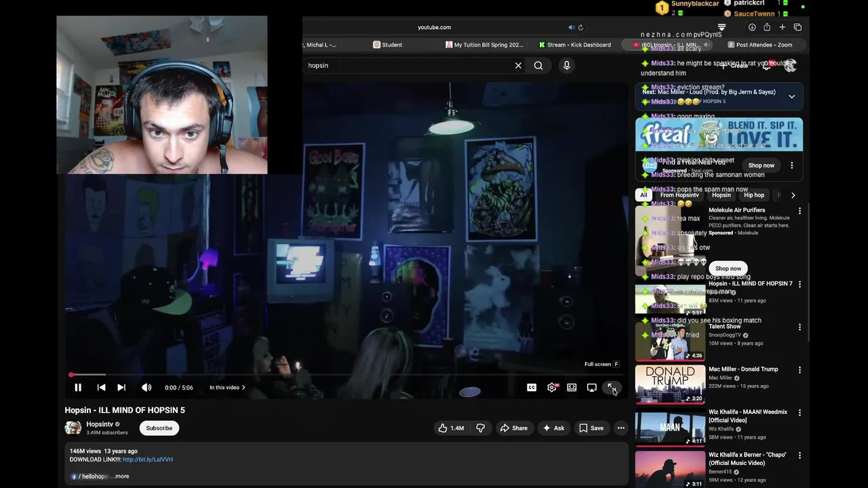Open Hopsin - ILL MIND OF HOPSIN 7 title
The height and width of the screenshot is (488, 868).
[x=750, y=284]
